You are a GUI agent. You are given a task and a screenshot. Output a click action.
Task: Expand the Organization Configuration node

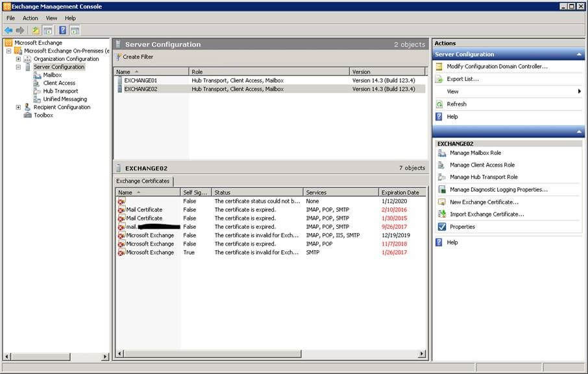(18, 59)
